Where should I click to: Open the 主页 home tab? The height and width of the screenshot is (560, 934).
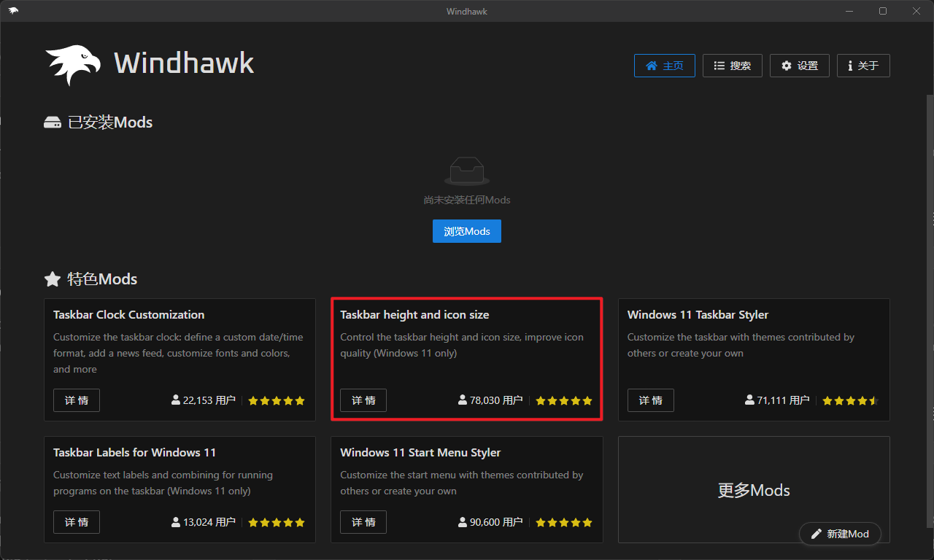pos(665,66)
